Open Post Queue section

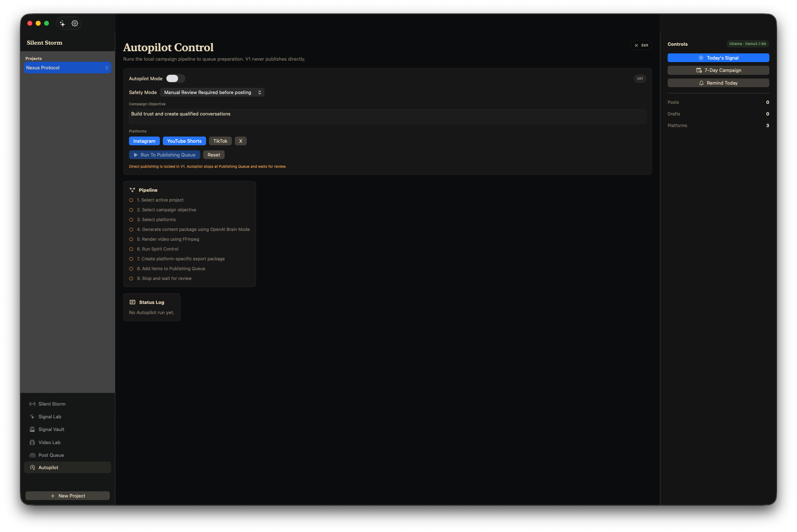[68, 455]
